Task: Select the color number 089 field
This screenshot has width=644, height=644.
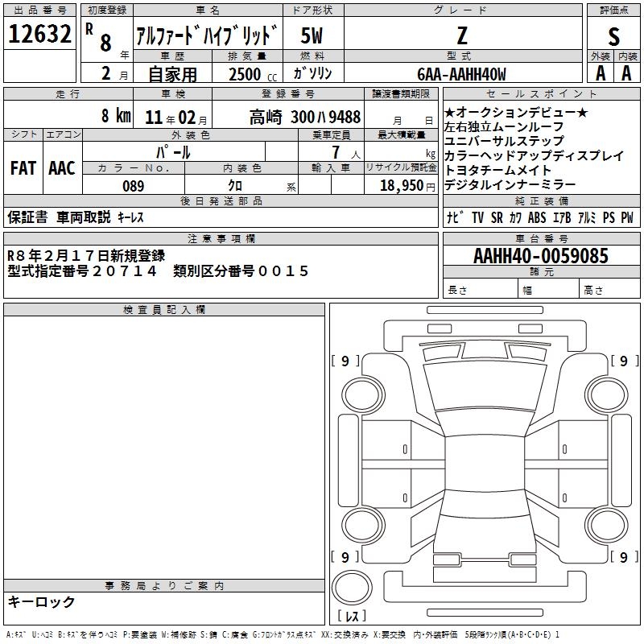Action: coord(134,186)
